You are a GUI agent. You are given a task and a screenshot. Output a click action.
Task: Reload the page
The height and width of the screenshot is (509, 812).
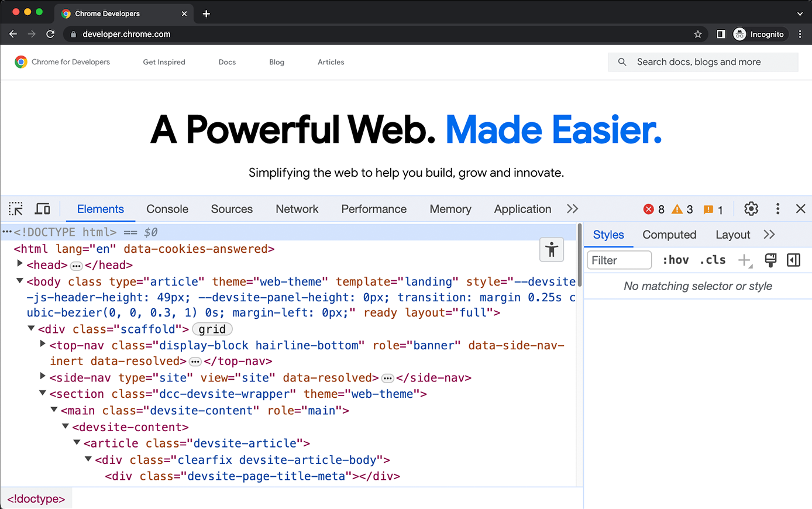50,35
